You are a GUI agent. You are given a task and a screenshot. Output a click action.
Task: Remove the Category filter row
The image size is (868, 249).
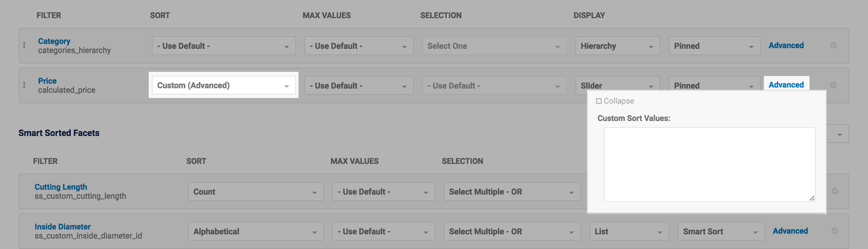click(833, 45)
